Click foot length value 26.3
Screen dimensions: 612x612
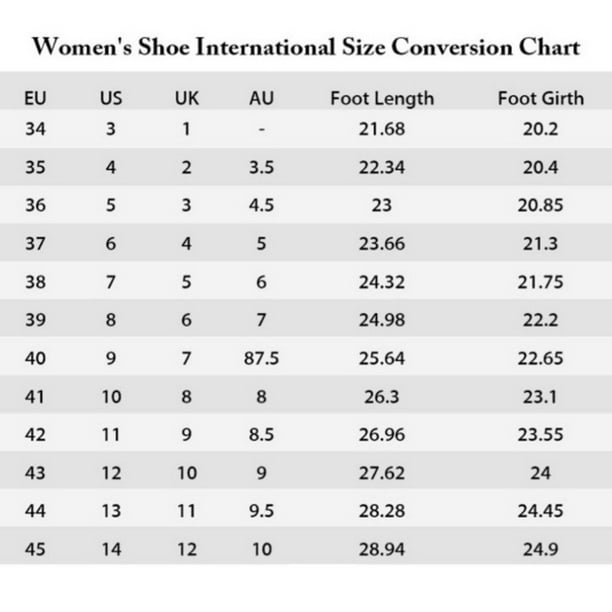[382, 397]
